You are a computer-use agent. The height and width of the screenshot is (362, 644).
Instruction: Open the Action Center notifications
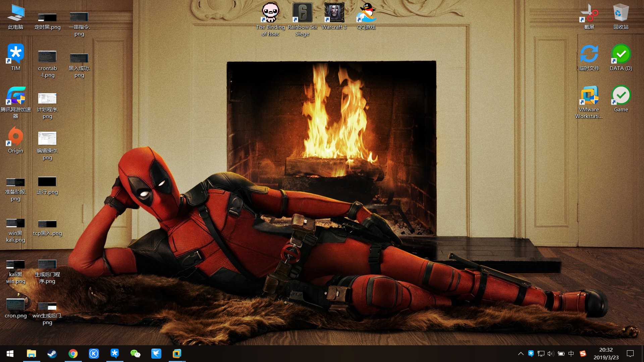click(630, 354)
